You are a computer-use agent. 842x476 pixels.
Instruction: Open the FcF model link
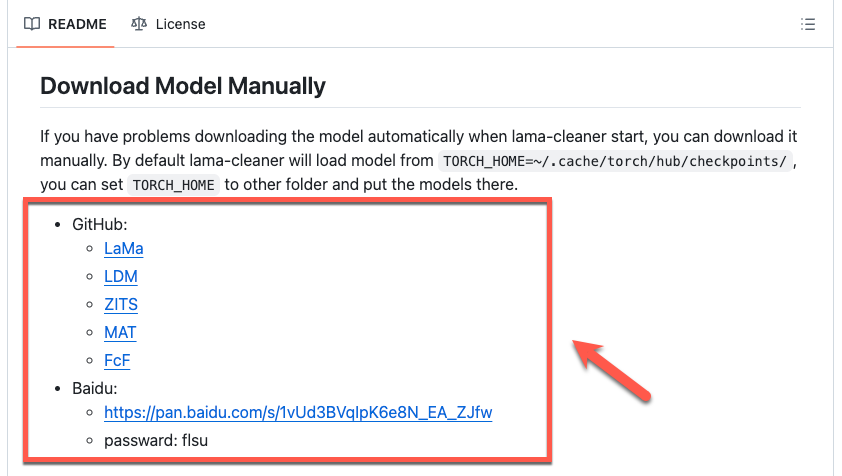tap(117, 360)
